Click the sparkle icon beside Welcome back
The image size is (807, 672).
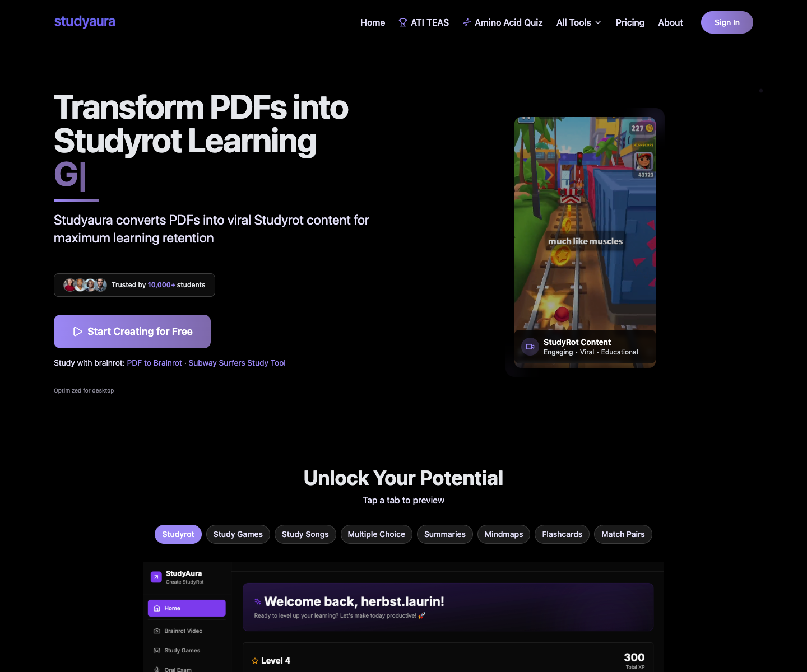[258, 601]
